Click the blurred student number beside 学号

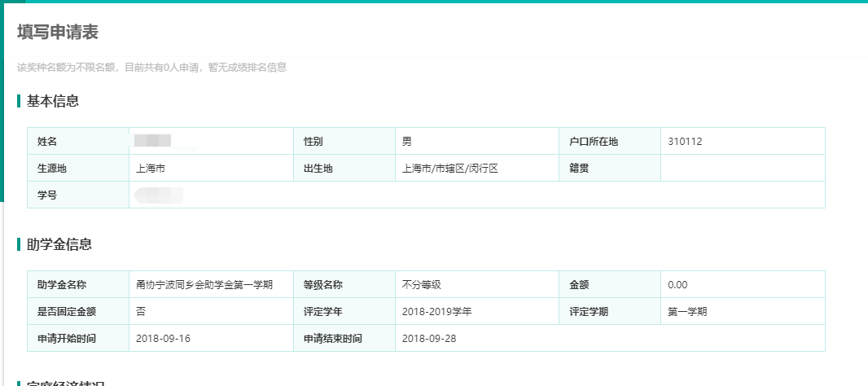[159, 195]
